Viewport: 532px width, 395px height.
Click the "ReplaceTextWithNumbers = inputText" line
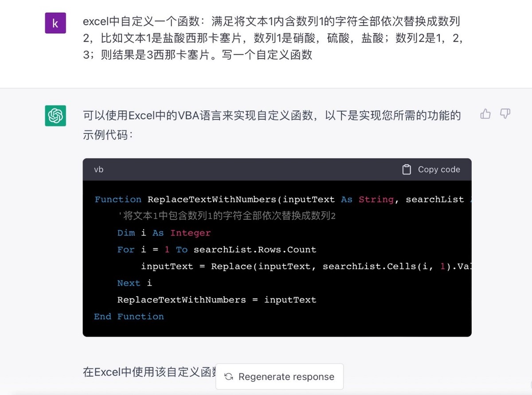(x=217, y=300)
